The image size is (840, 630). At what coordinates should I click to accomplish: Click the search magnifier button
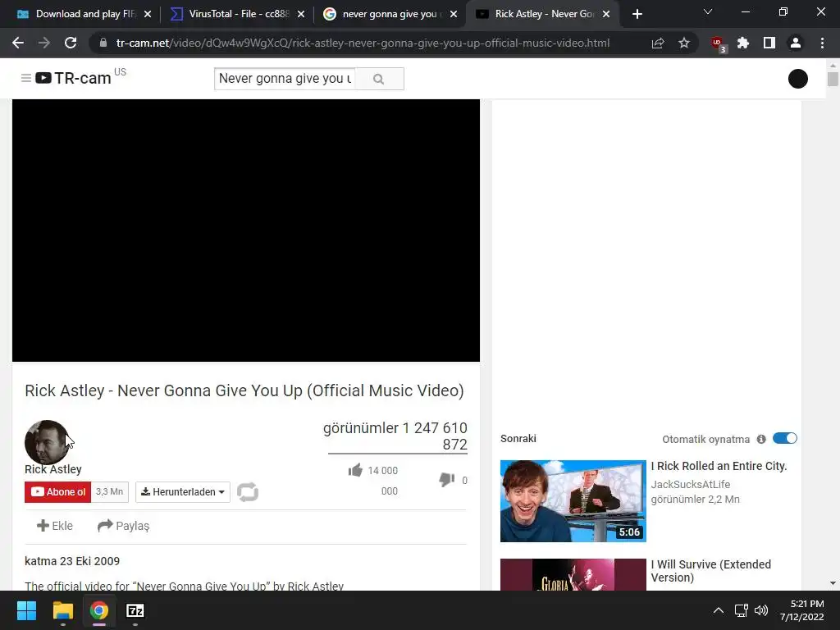[379, 79]
